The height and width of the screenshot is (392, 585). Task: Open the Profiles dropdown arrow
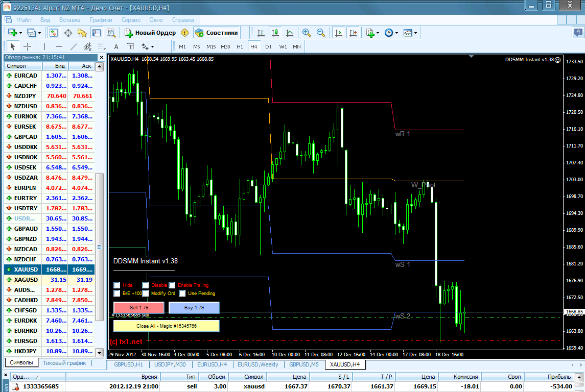[39, 33]
